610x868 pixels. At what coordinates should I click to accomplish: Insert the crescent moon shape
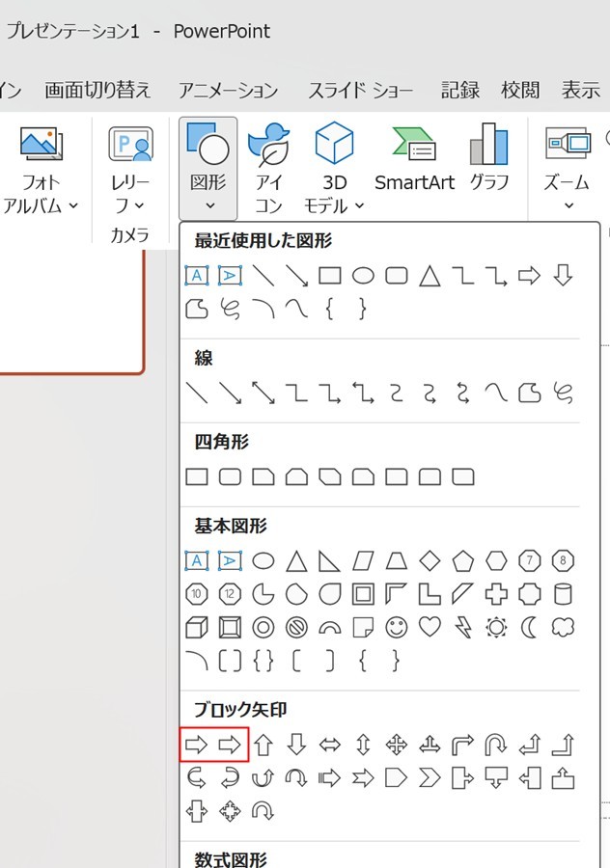click(x=530, y=628)
